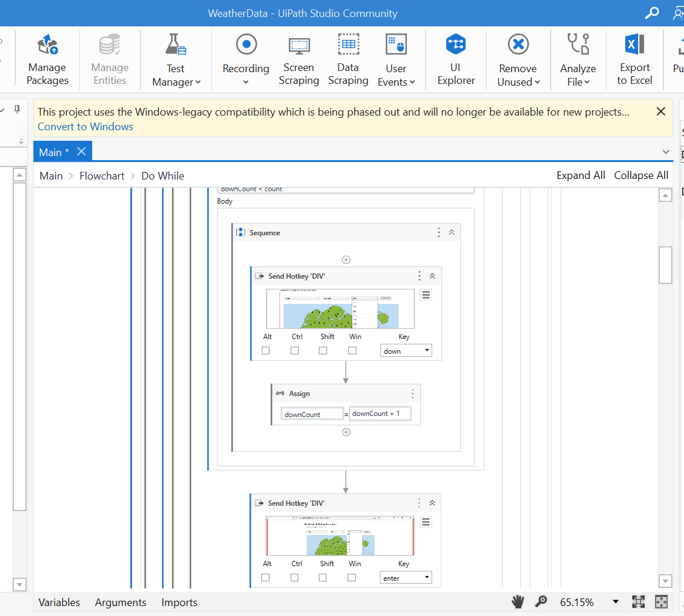Click the fit to screen icon
Image resolution: width=684 pixels, height=616 pixels.
pos(638,601)
